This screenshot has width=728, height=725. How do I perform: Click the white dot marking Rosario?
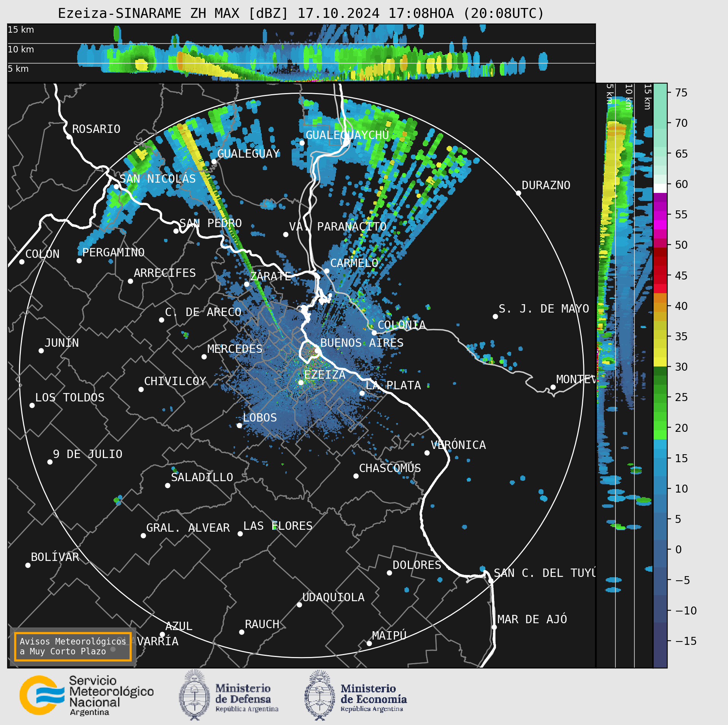pyautogui.click(x=69, y=137)
